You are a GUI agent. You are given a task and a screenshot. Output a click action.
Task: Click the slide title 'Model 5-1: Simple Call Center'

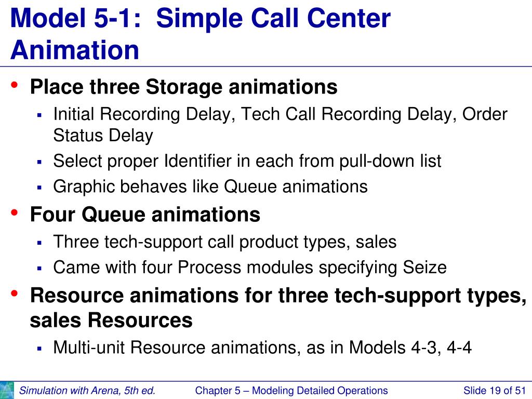[200, 19]
